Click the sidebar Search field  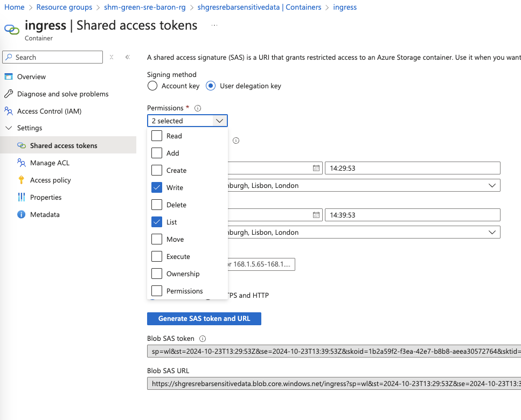coord(52,57)
